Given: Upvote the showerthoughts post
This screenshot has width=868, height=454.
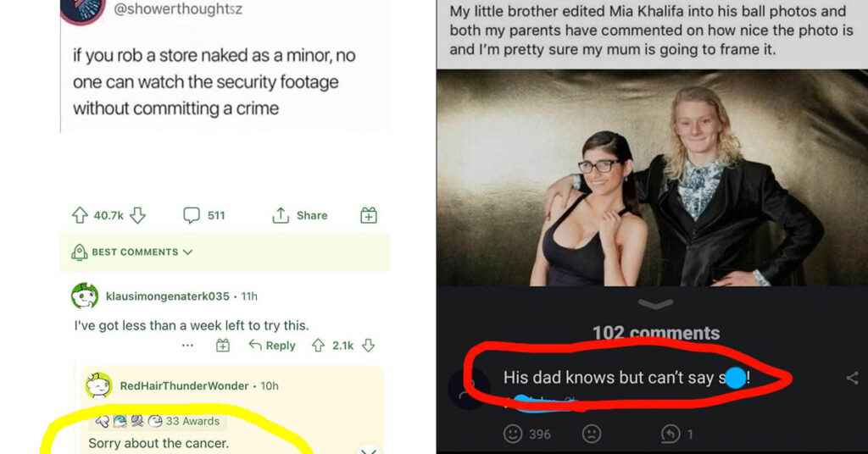Looking at the screenshot, I should pos(80,215).
